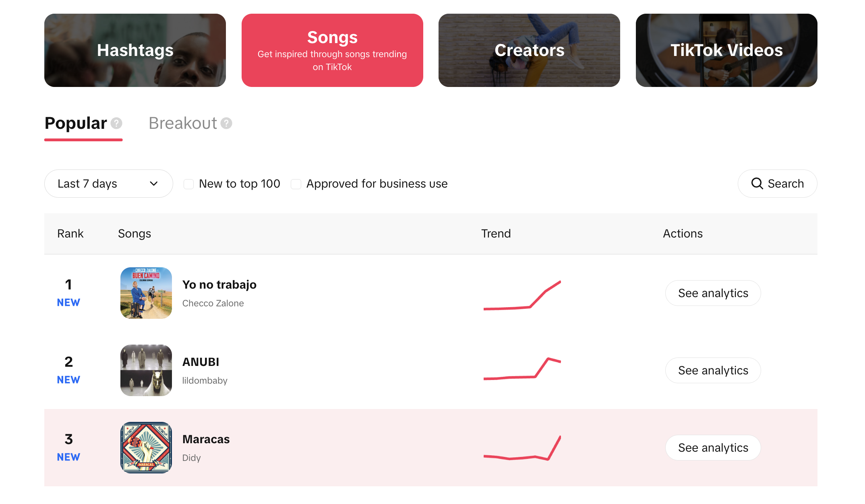
Task: Click the Popular help question-mark icon
Action: coord(116,123)
